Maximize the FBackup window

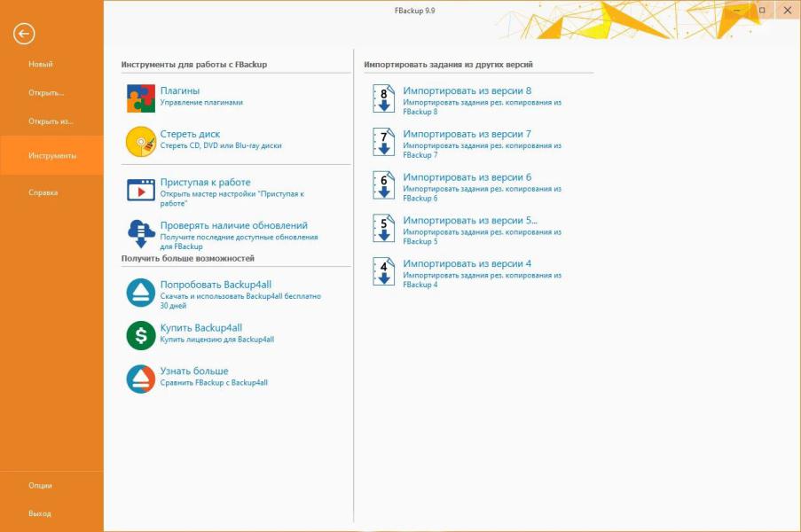click(762, 11)
